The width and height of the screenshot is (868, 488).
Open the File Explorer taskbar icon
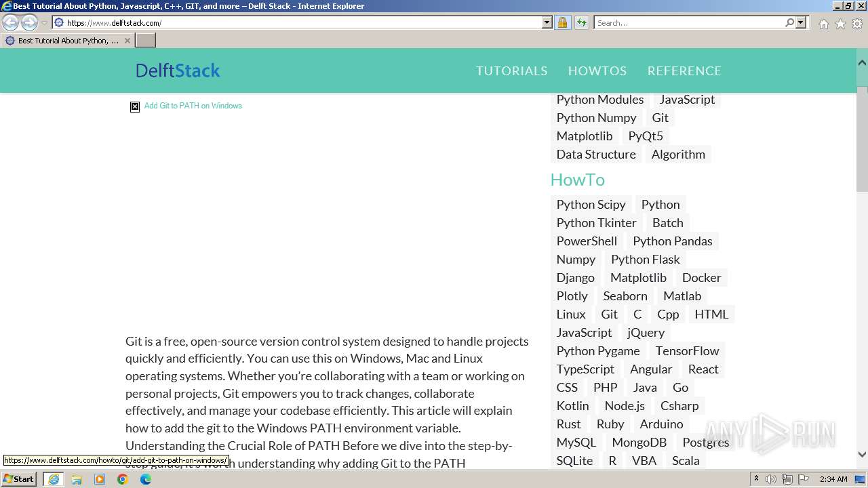pos(77,479)
